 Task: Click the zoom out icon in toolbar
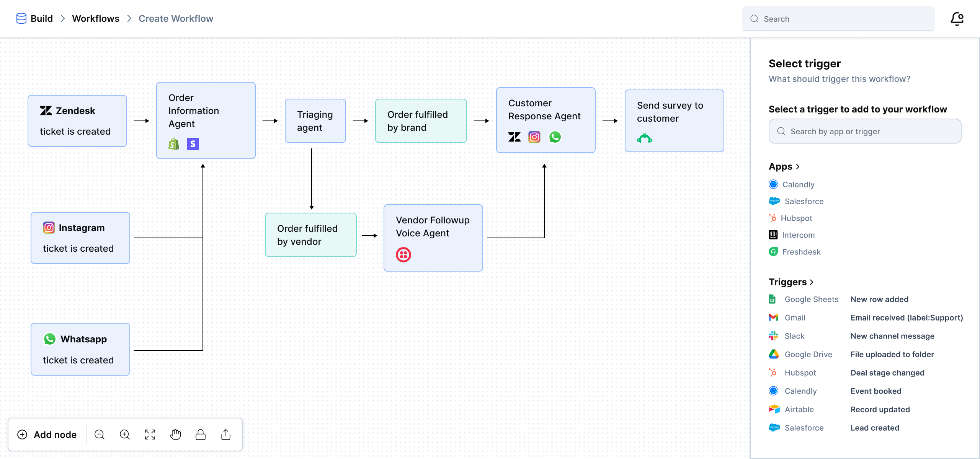click(x=100, y=435)
